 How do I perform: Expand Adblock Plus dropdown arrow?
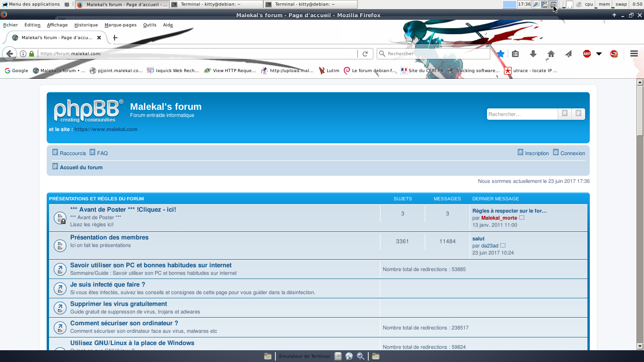599,54
